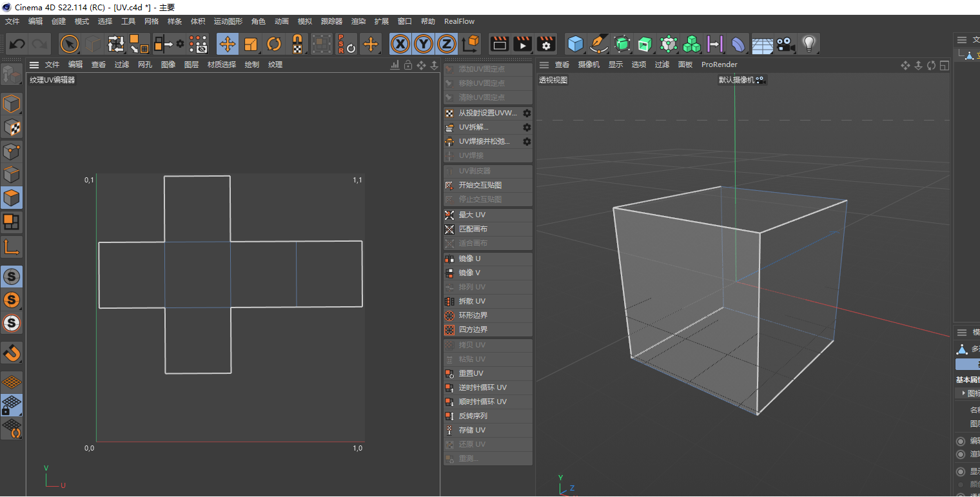The image size is (980, 497).
Task: Click the 镜像 U button
Action: [x=487, y=258]
